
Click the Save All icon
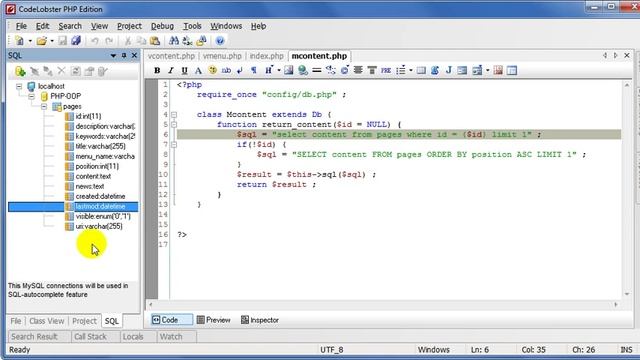click(76, 40)
